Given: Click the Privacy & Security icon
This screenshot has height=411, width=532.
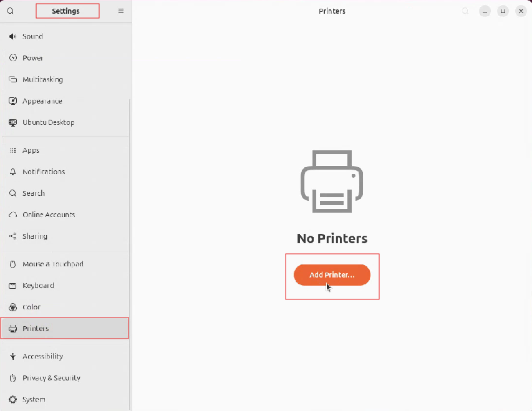Looking at the screenshot, I should 12,378.
